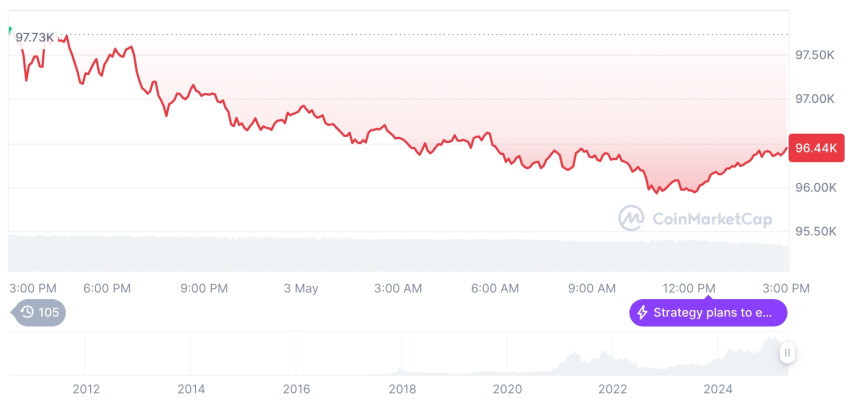Image resolution: width=860 pixels, height=401 pixels.
Task: Select the 2022 year on the overview timeline
Action: [x=613, y=388]
